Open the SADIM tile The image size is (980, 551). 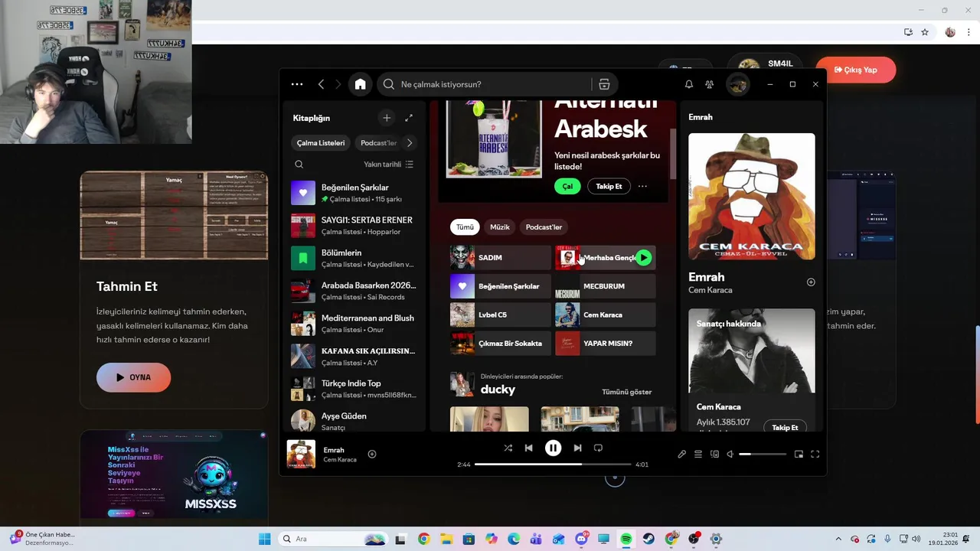pos(500,258)
